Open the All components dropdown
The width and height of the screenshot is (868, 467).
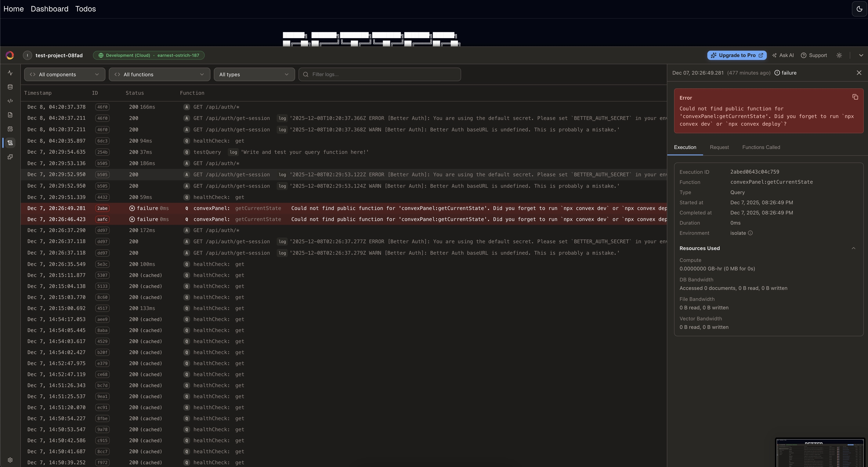tap(64, 74)
